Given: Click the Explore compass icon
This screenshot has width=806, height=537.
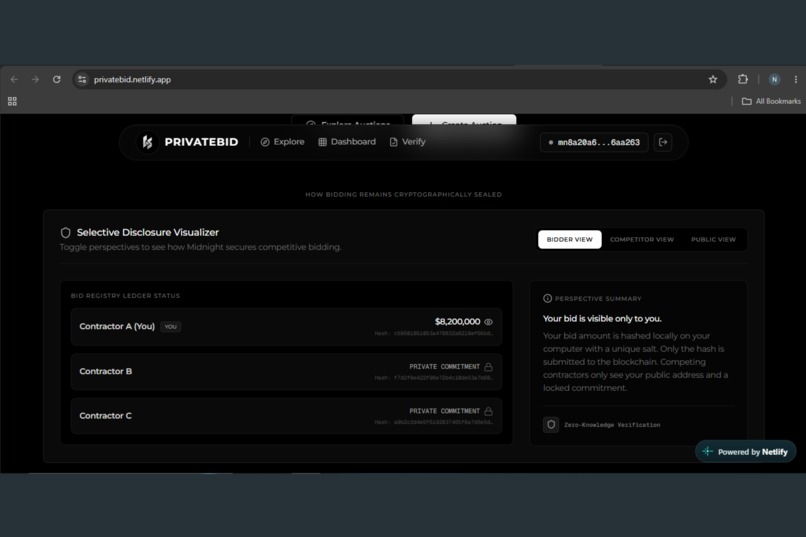Looking at the screenshot, I should [x=265, y=142].
